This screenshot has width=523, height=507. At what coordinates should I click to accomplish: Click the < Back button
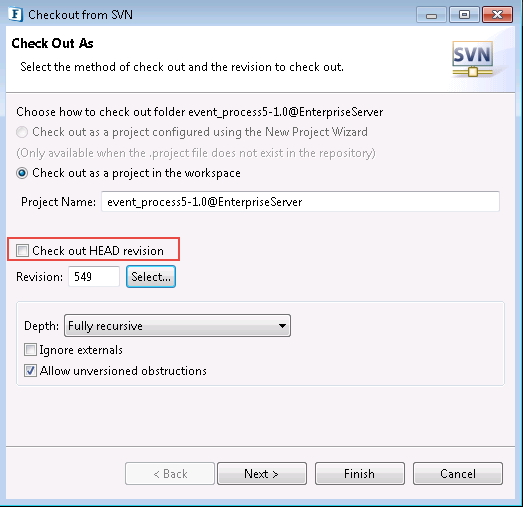point(170,473)
